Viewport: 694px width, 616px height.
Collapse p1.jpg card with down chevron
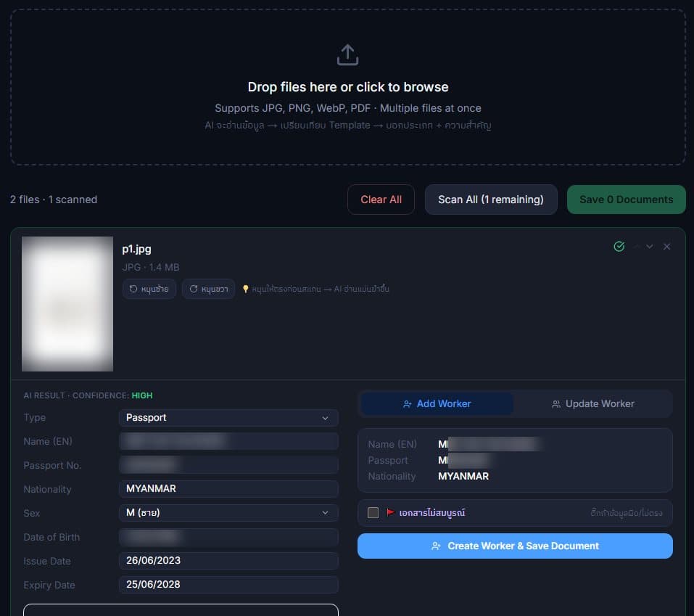coord(649,246)
